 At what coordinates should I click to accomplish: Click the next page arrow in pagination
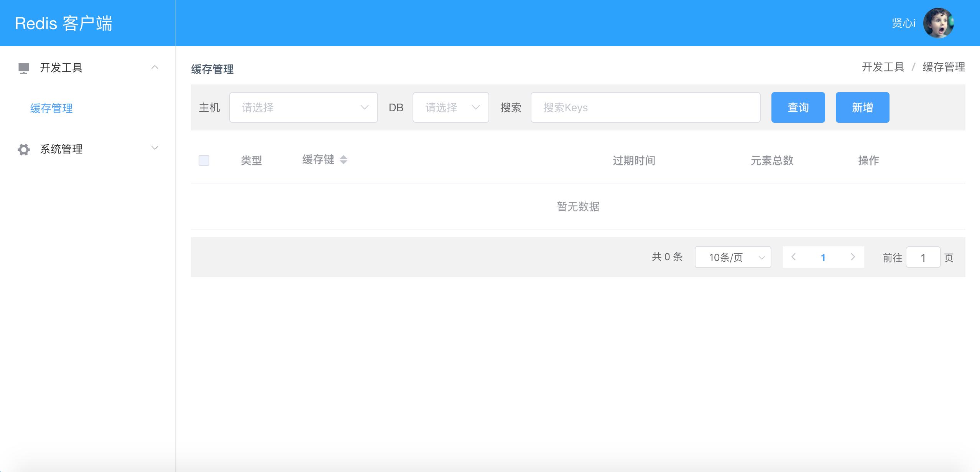point(853,257)
